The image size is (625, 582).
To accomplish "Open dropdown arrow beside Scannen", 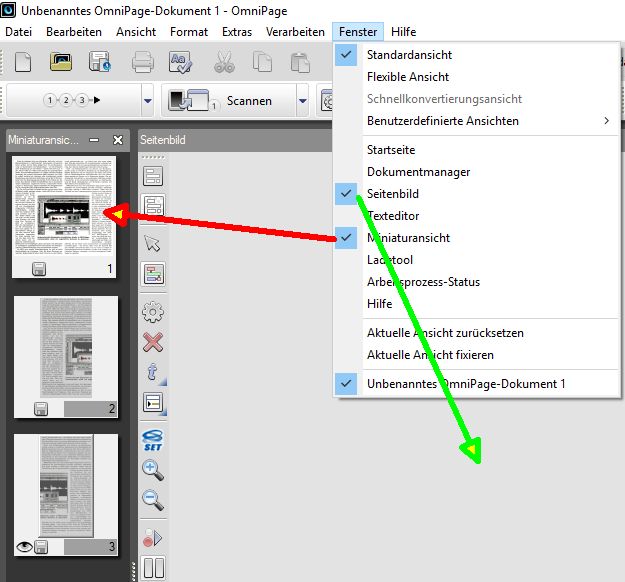I will click(x=303, y=100).
